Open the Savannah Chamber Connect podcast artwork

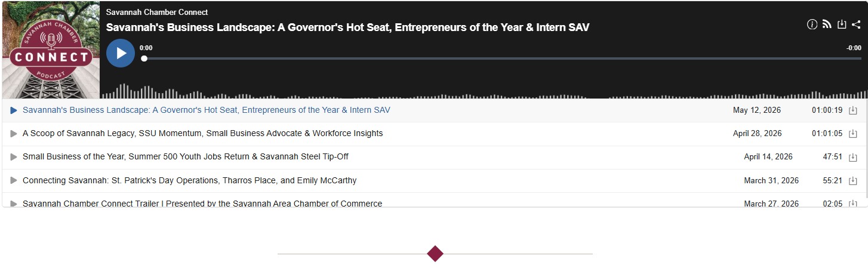tap(51, 50)
